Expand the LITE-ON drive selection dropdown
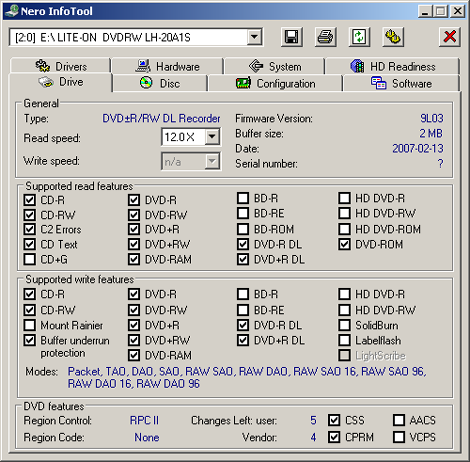This screenshot has height=462, width=470. (254, 37)
